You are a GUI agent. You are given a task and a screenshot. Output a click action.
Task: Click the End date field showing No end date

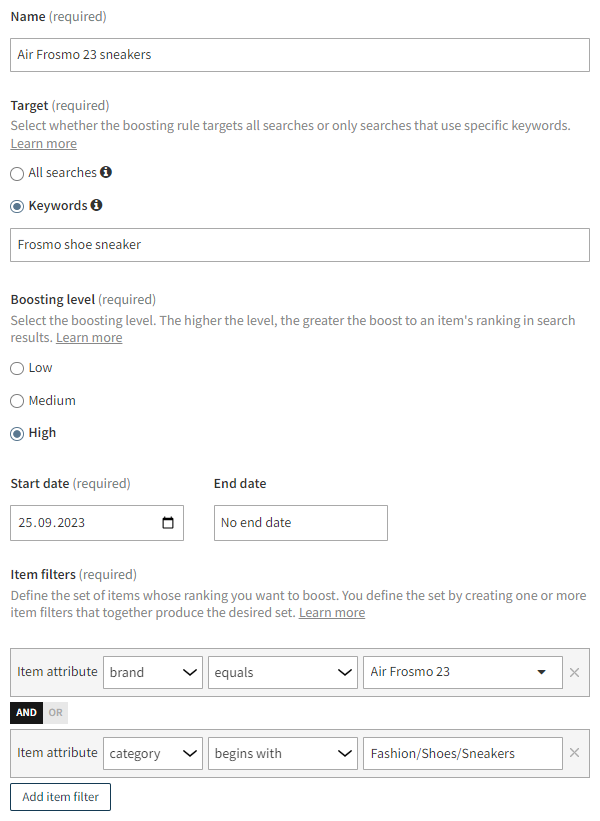coord(300,522)
